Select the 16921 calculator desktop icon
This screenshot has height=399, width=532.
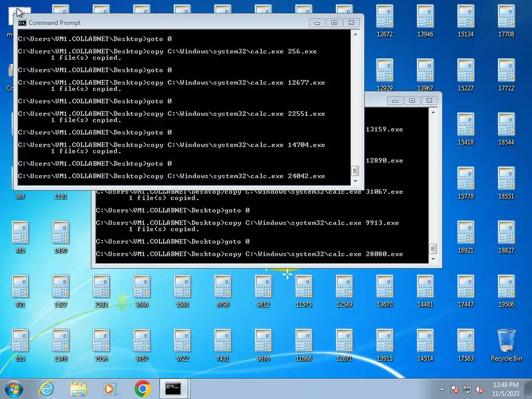[x=465, y=237]
